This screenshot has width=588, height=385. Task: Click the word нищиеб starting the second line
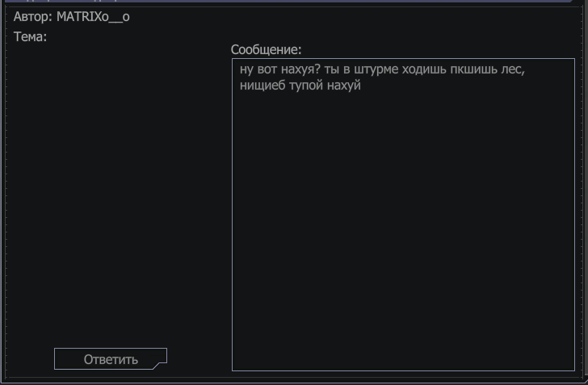(x=262, y=86)
